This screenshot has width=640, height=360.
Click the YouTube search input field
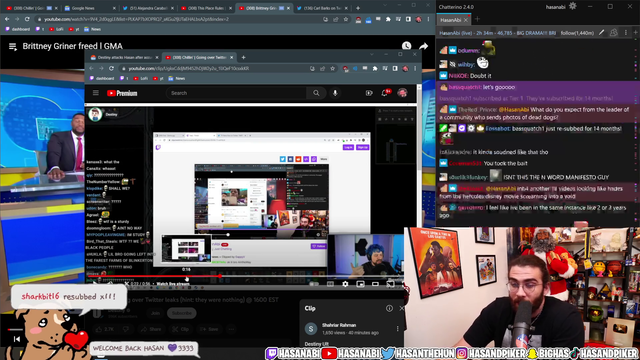[237, 93]
